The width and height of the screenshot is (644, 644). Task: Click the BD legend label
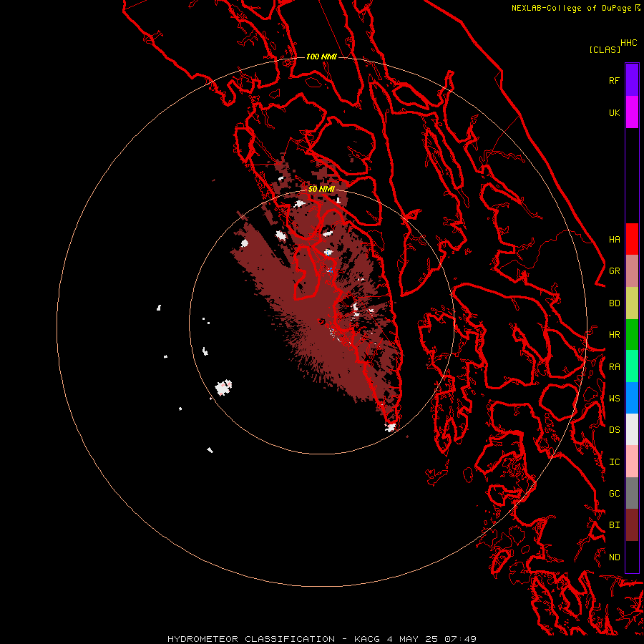pyautogui.click(x=614, y=303)
